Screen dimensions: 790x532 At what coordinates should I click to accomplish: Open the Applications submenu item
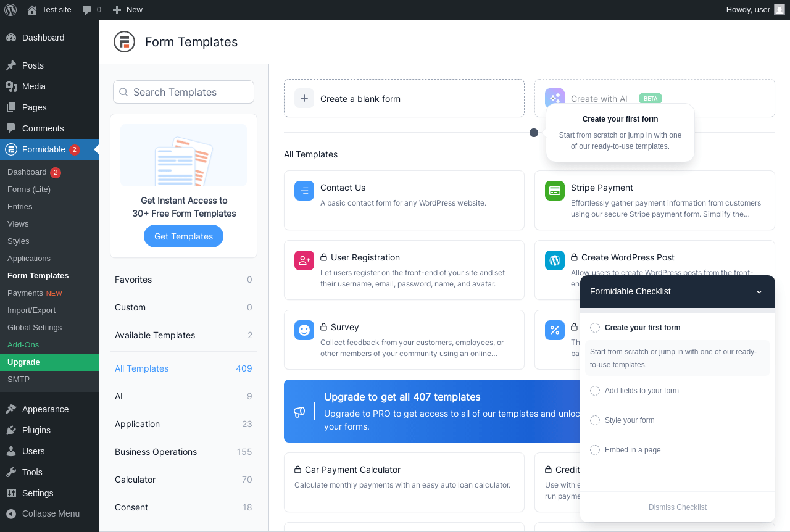click(x=49, y=259)
